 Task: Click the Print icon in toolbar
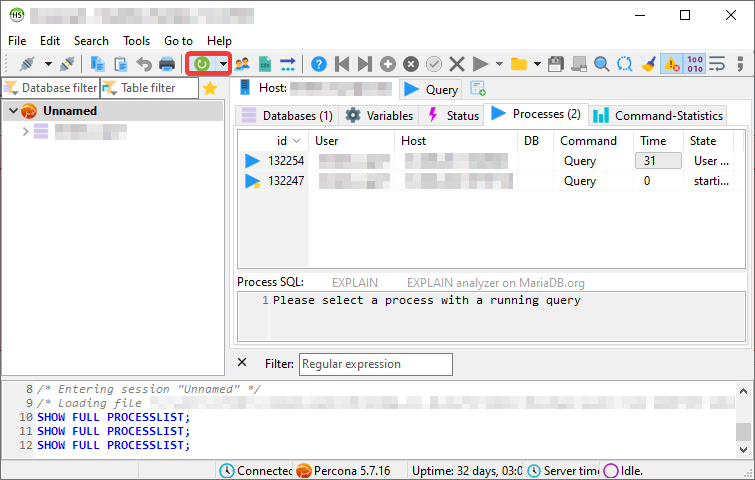[x=167, y=64]
